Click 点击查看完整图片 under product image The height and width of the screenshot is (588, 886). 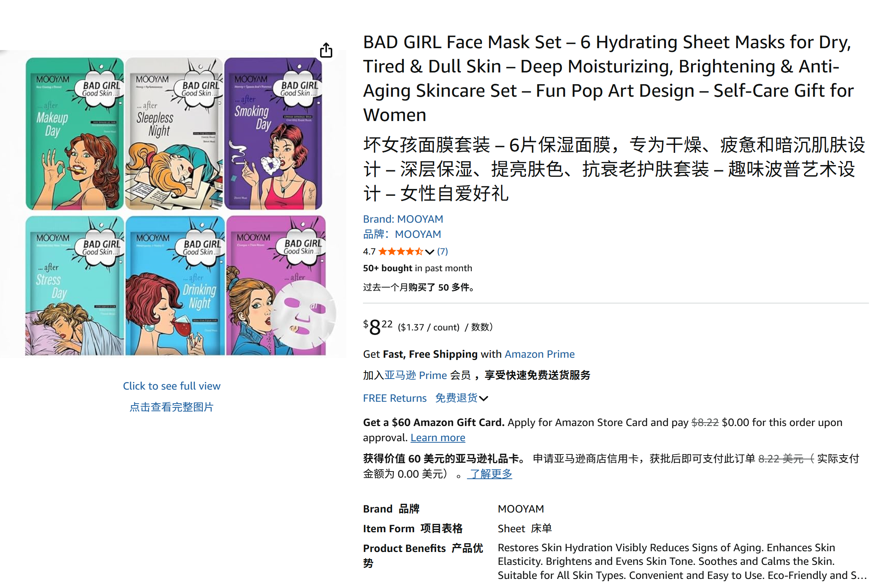(x=171, y=407)
